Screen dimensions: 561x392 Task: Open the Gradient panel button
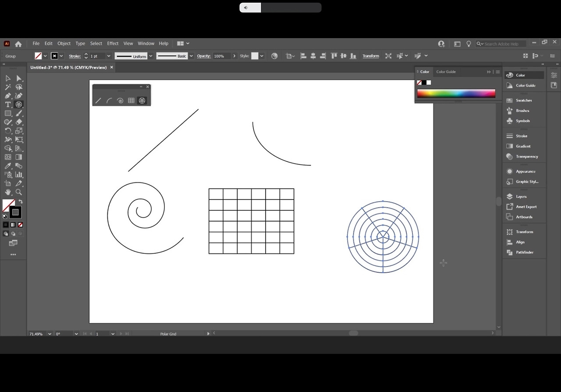523,146
